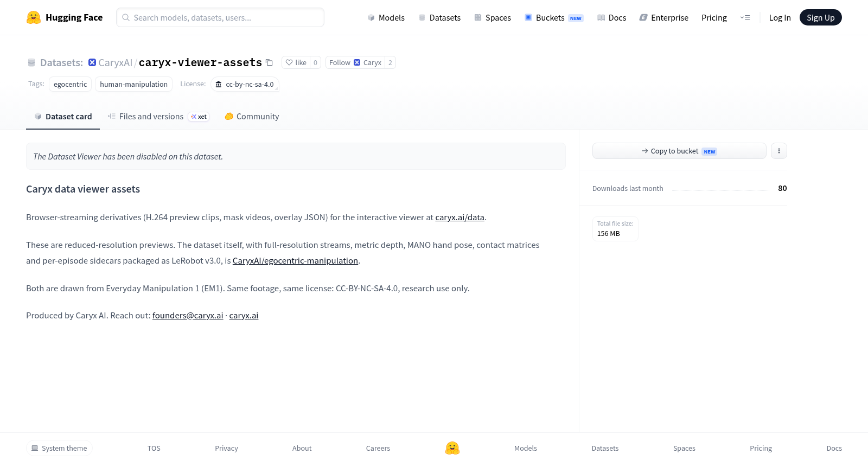
Task: Expand the navigation more-menu icon
Action: pyautogui.click(x=745, y=17)
